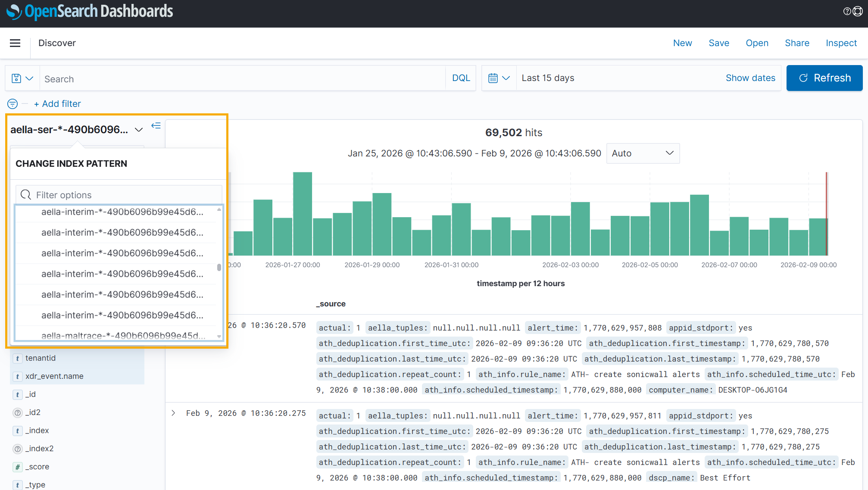
Task: Click the filter options circle icon
Action: [12, 104]
